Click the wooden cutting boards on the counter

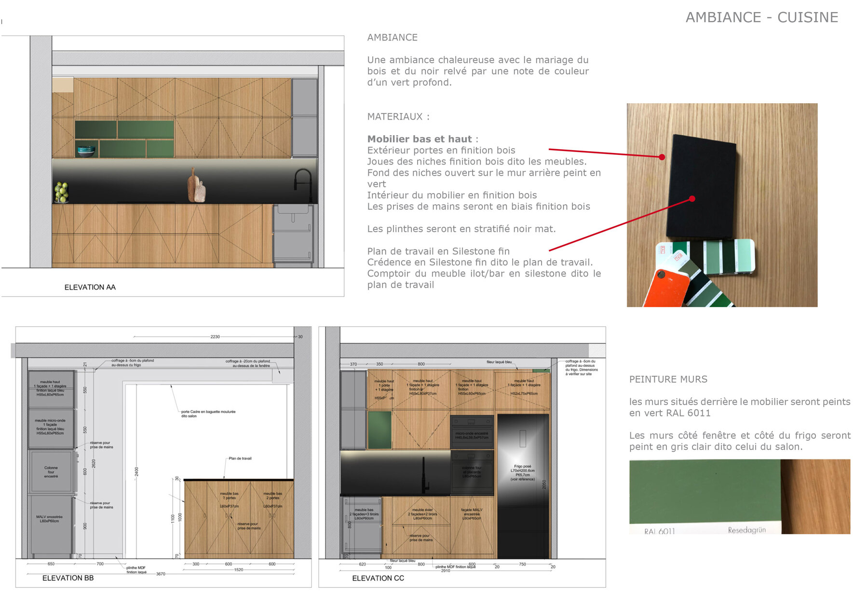196,187
